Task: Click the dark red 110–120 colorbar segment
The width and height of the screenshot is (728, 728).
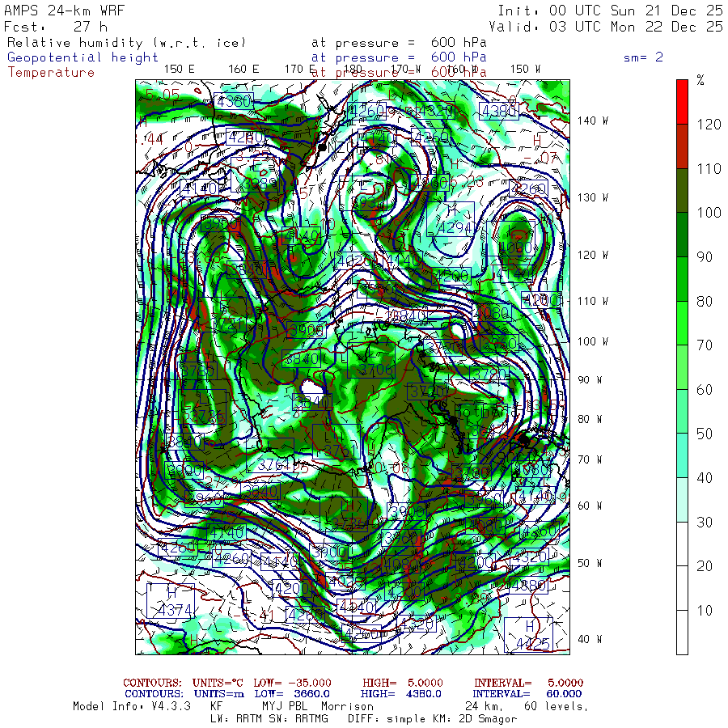Action: [x=682, y=146]
